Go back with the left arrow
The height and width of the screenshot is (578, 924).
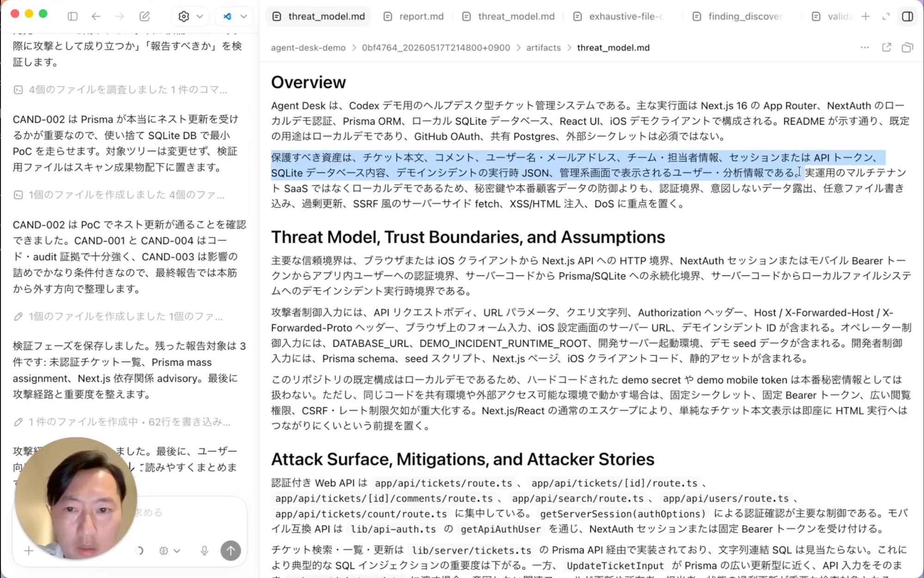click(x=96, y=16)
